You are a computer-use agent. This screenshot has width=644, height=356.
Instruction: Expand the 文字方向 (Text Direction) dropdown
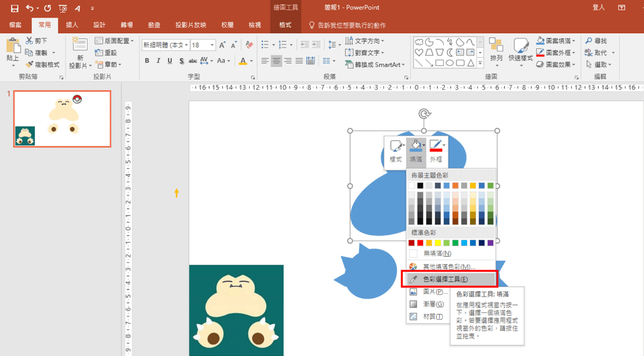(x=365, y=41)
